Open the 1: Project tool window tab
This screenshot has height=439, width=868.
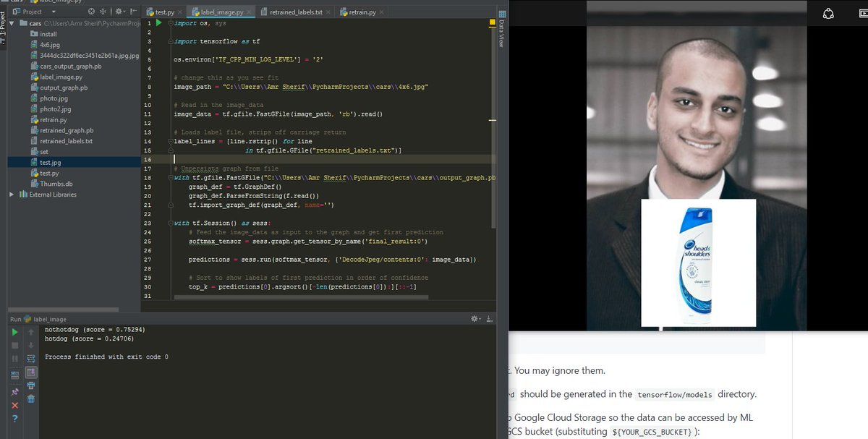(3, 28)
